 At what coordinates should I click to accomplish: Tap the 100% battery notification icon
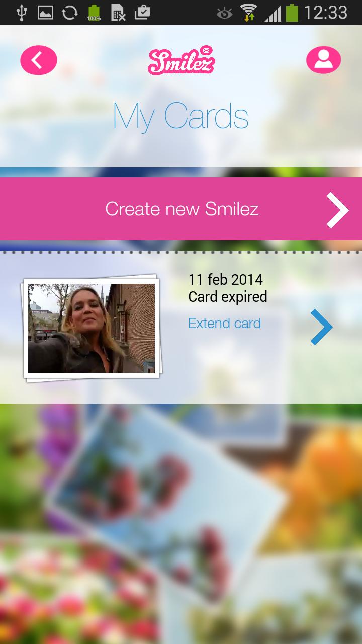(94, 13)
